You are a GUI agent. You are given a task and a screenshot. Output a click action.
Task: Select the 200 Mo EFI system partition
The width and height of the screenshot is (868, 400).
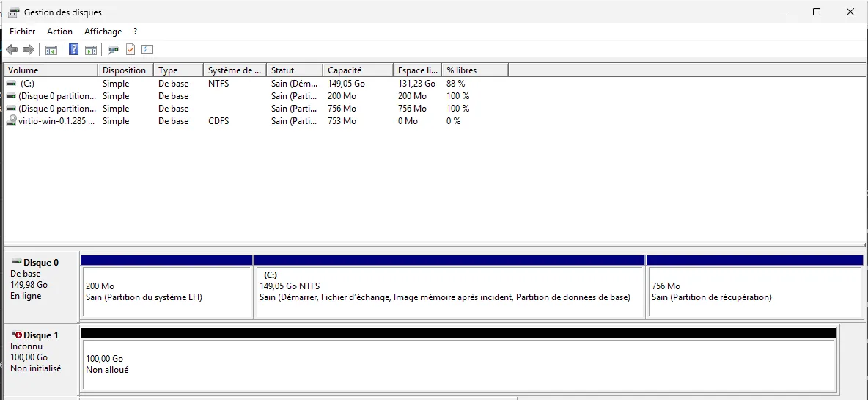click(x=166, y=291)
